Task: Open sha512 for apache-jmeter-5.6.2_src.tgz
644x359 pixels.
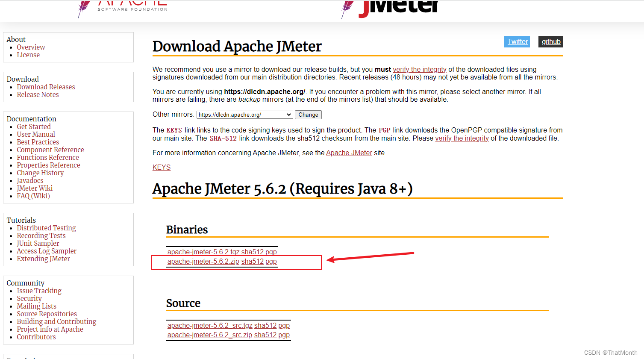Action: (x=265, y=325)
